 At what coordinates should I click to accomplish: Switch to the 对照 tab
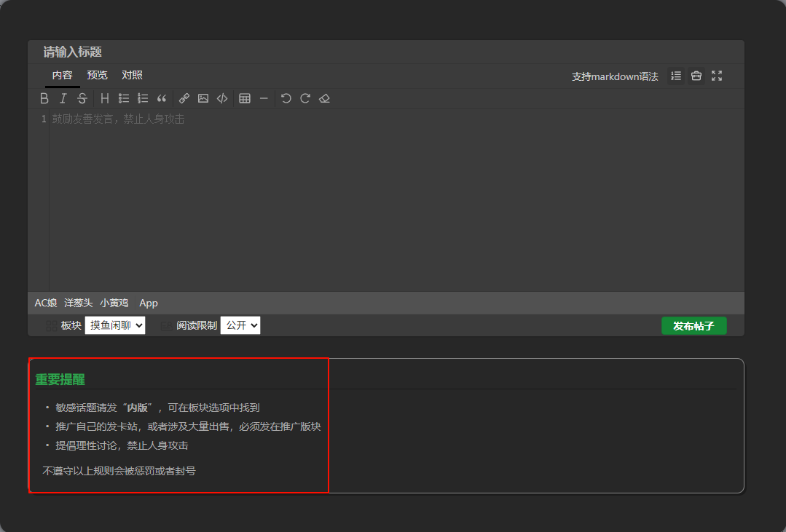click(132, 75)
